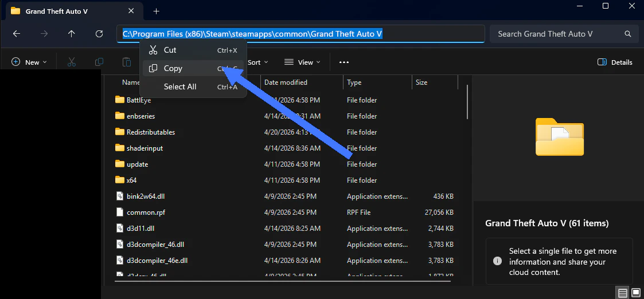Click the shaderinput folder name
Image resolution: width=644 pixels, height=299 pixels.
tap(145, 148)
